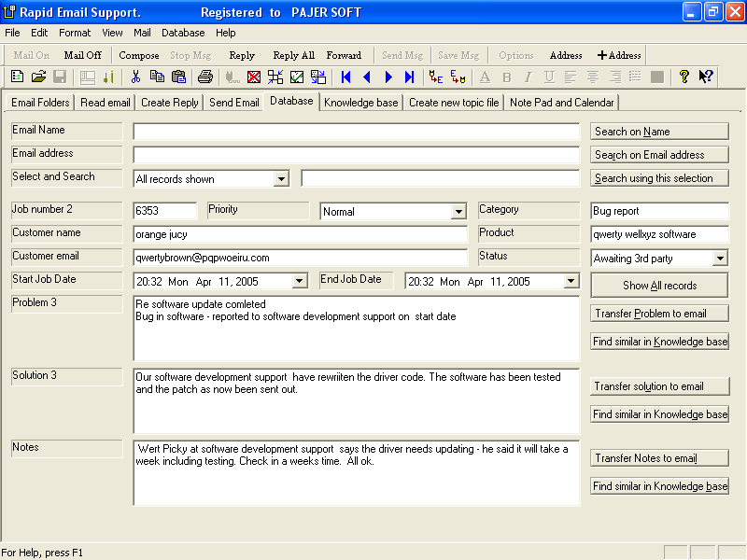Screen dimensions: 747x560
Task: Open the Priority Normal dropdown
Action: [458, 212]
